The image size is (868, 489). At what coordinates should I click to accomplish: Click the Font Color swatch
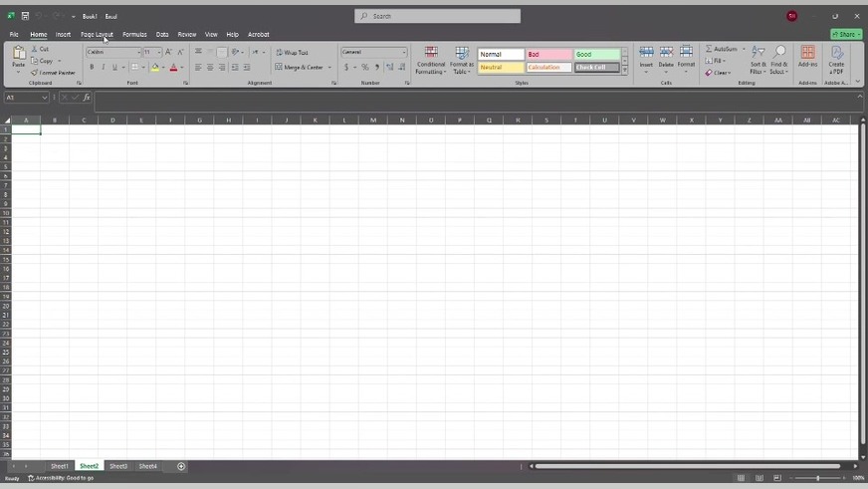coord(173,67)
